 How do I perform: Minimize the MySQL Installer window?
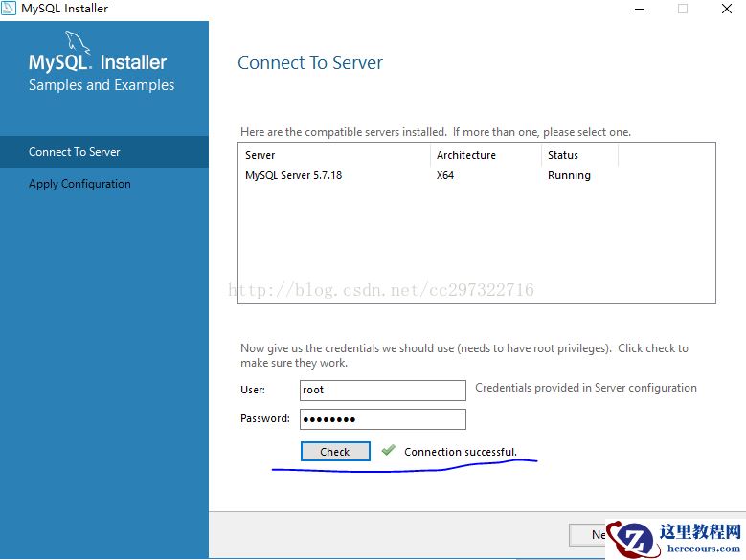[x=640, y=9]
